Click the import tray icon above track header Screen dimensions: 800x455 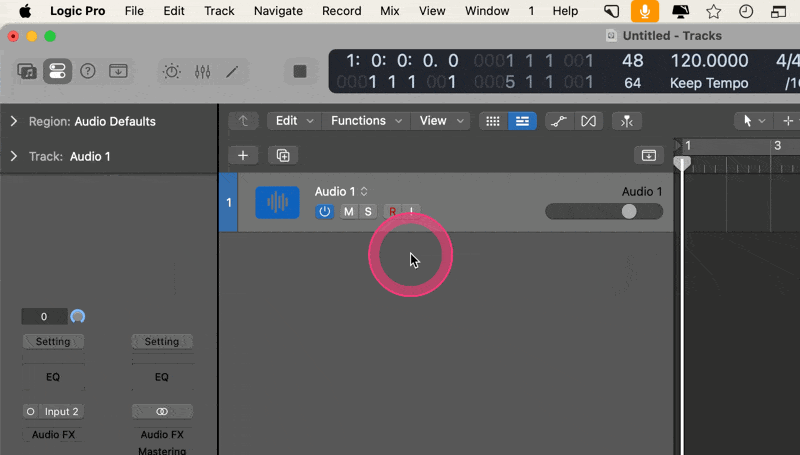(x=648, y=155)
